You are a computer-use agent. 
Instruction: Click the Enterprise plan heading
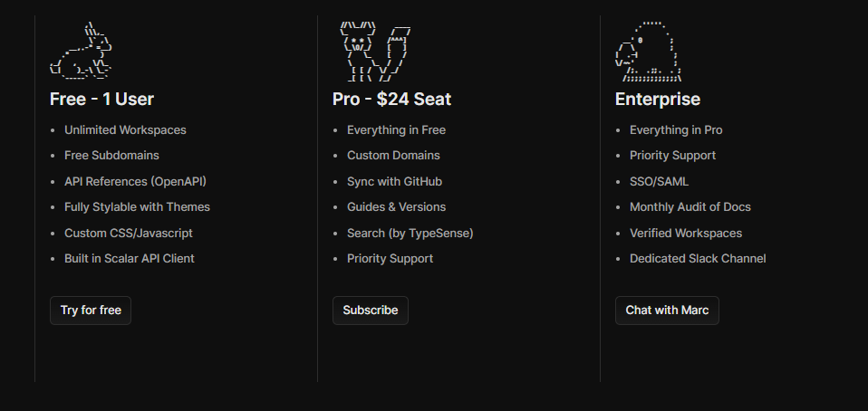click(x=658, y=100)
